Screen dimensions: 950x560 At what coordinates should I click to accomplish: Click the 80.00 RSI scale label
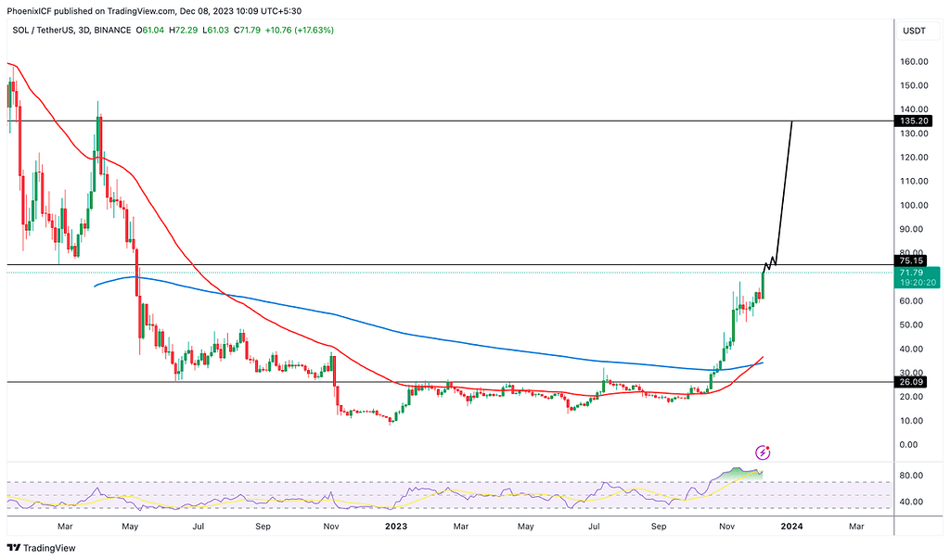(x=914, y=476)
